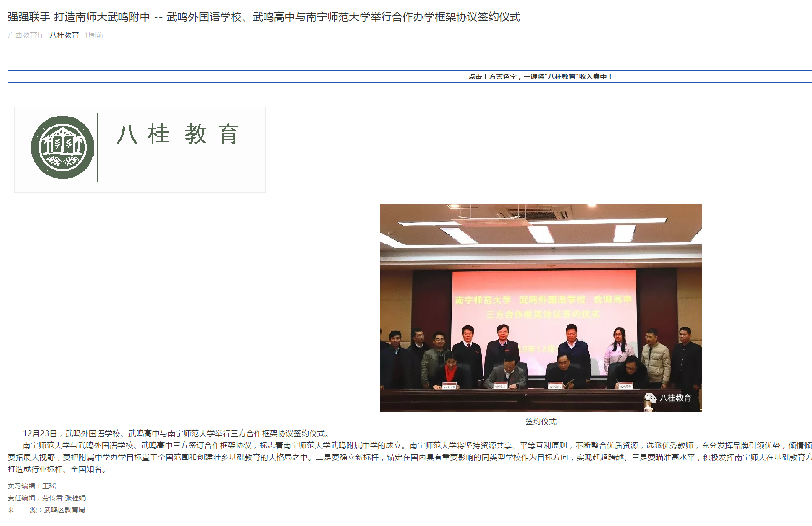Click the article headline about 南师大武鸣附中
Image resolution: width=812 pixels, height=526 pixels.
click(x=264, y=17)
